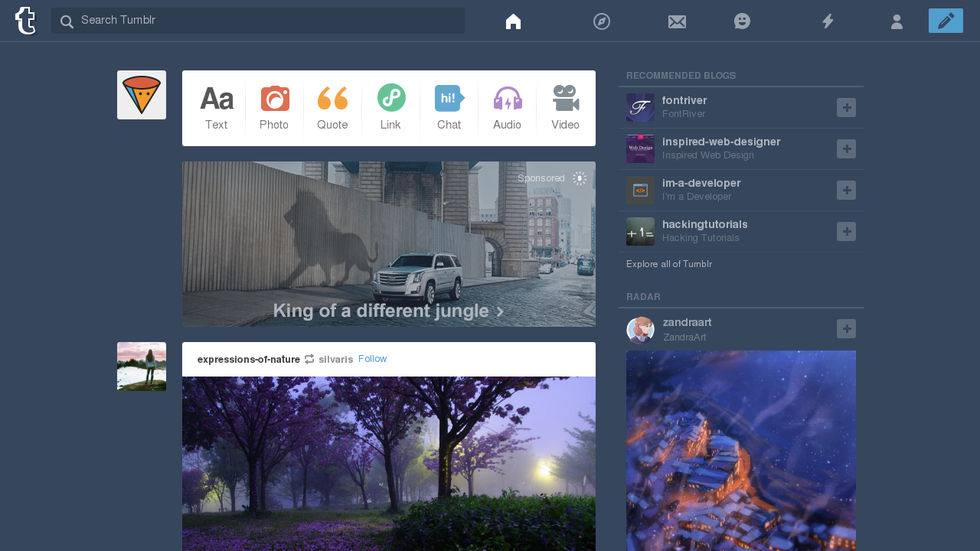
Task: Open the fontriver blog name link
Action: coord(684,100)
